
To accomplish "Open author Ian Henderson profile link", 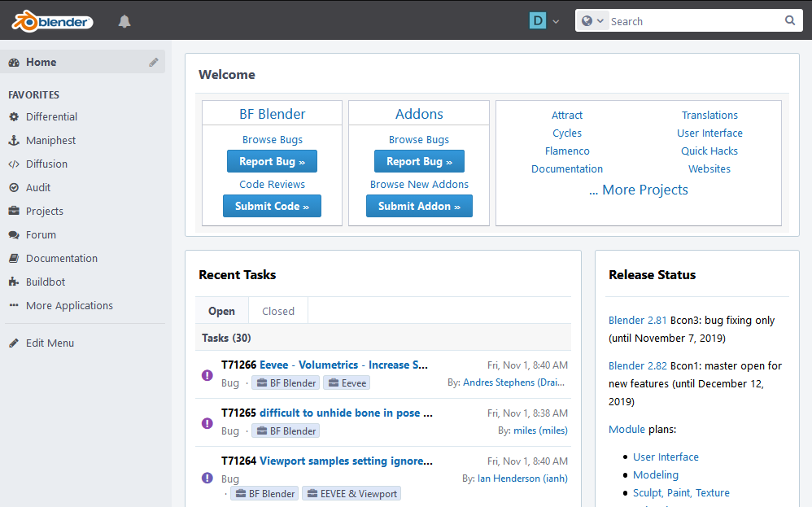I will pyautogui.click(x=522, y=479).
